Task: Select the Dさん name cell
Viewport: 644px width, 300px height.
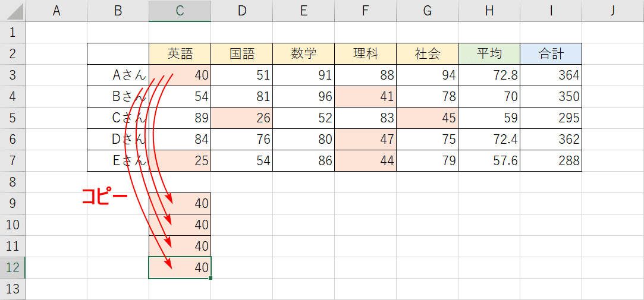Action: [118, 139]
